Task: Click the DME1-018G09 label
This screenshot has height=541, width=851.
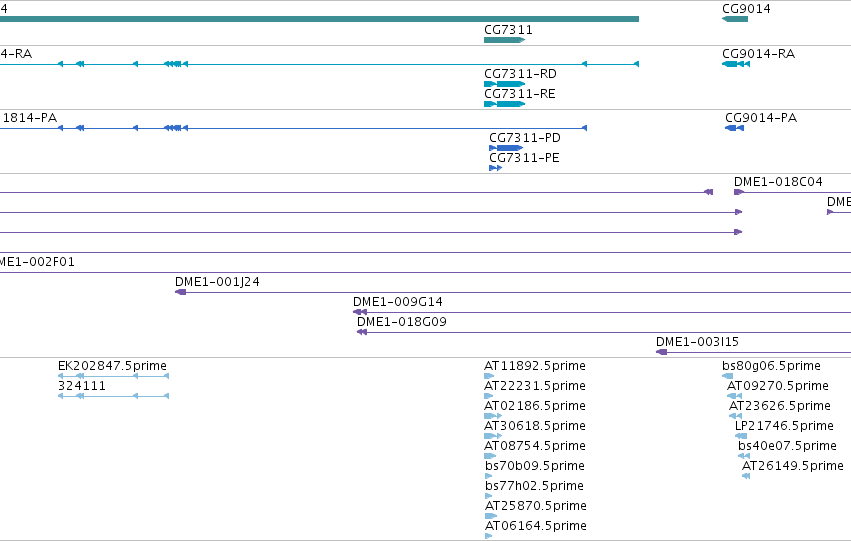Action: pyautogui.click(x=402, y=322)
